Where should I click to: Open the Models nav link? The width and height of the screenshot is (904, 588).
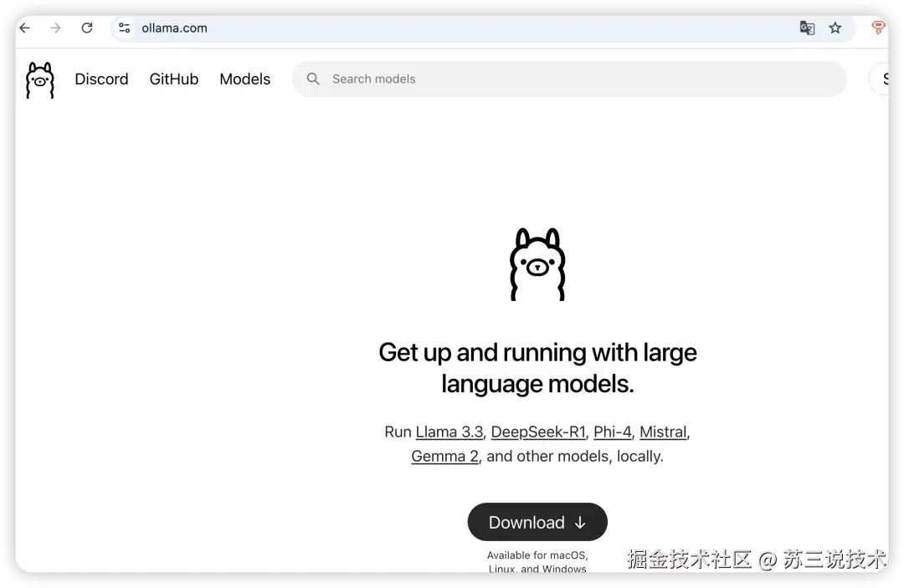[x=245, y=79]
